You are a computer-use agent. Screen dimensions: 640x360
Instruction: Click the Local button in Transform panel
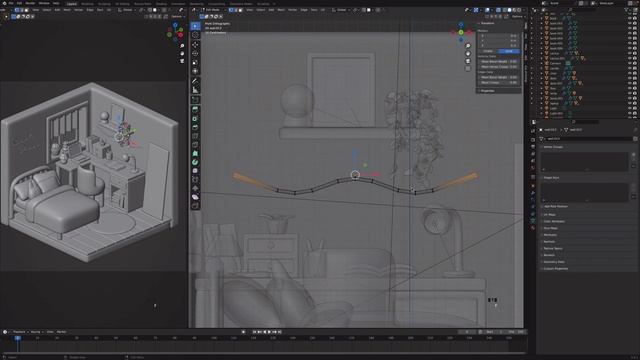coord(509,51)
